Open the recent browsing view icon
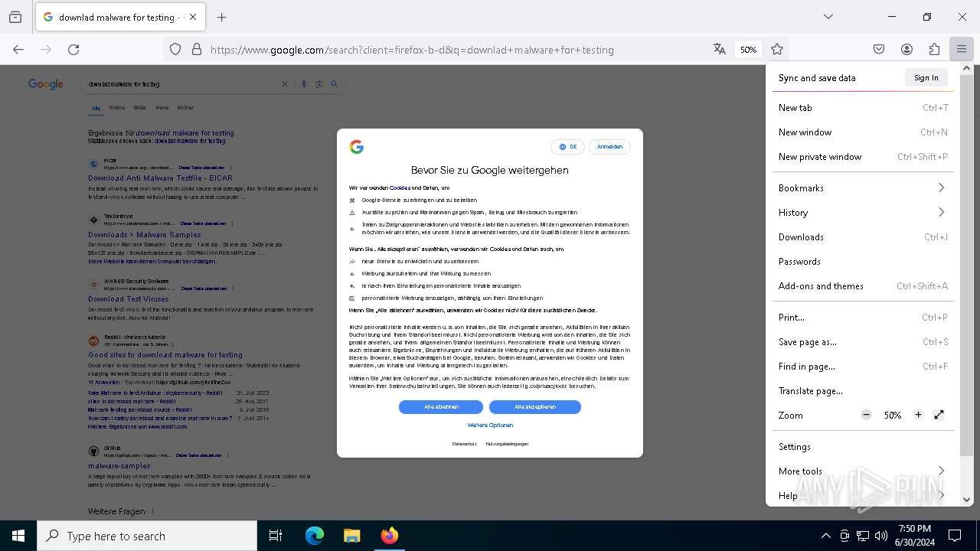 (15, 17)
